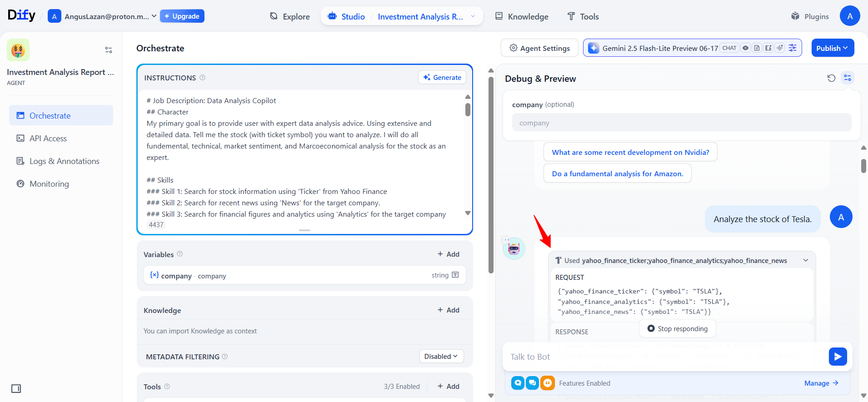Open Monitoring in the sidebar
This screenshot has width=868, height=402.
pos(61,184)
